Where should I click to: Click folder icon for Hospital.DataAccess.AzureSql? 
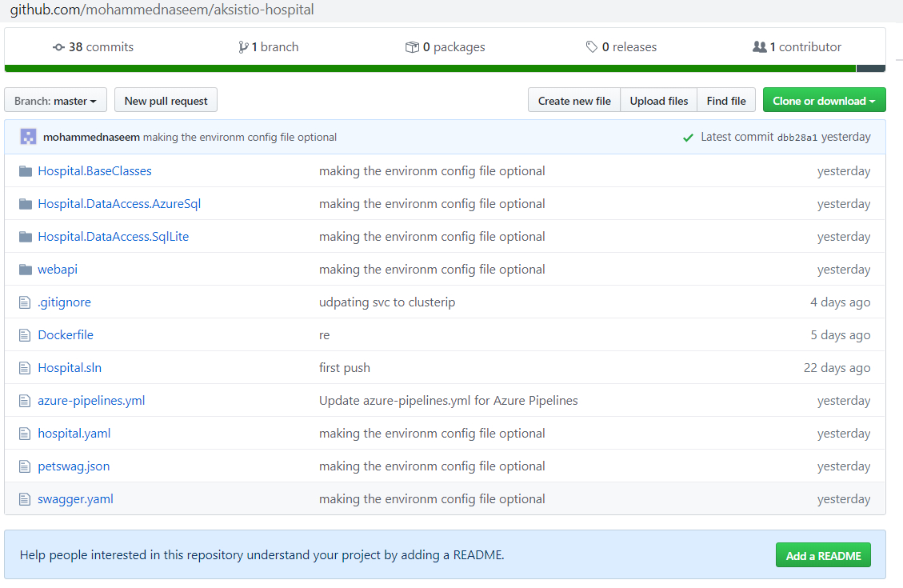pyautogui.click(x=26, y=204)
